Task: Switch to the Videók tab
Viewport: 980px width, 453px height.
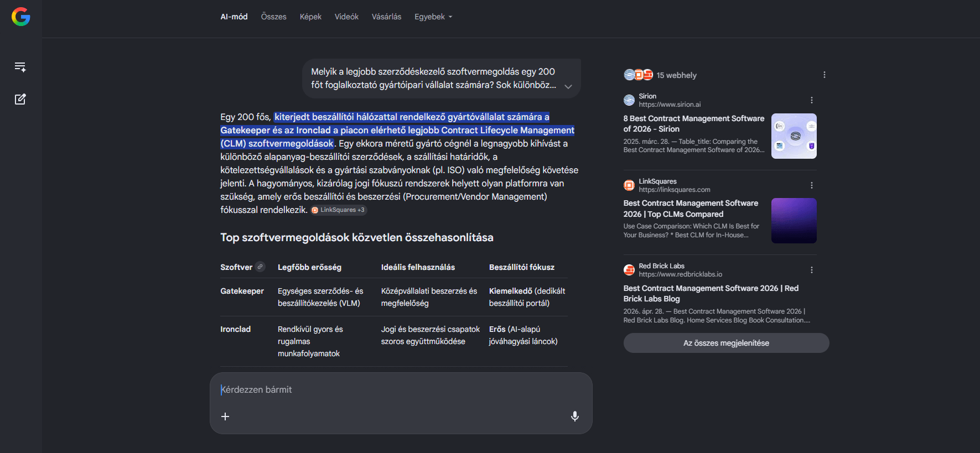Action: click(x=346, y=17)
